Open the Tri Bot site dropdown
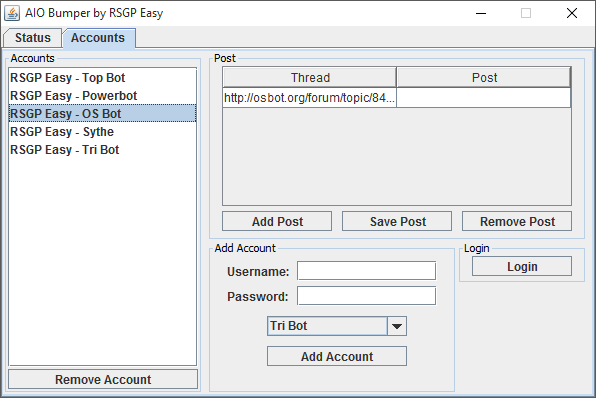Image resolution: width=596 pixels, height=398 pixels. pos(337,326)
